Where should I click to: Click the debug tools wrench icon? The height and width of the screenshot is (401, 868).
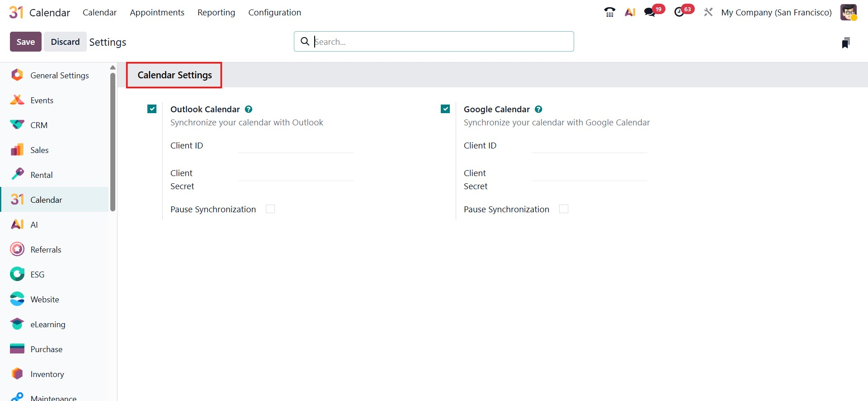pyautogui.click(x=708, y=12)
